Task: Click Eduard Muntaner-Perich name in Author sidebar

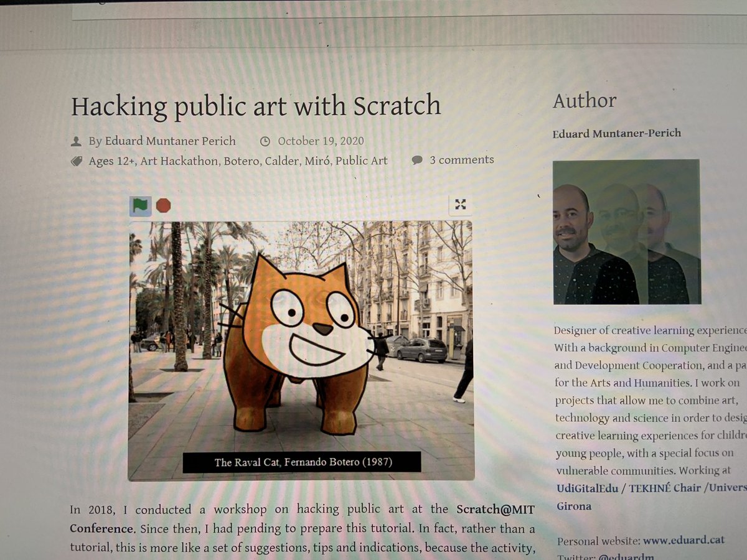Action: 616,134
